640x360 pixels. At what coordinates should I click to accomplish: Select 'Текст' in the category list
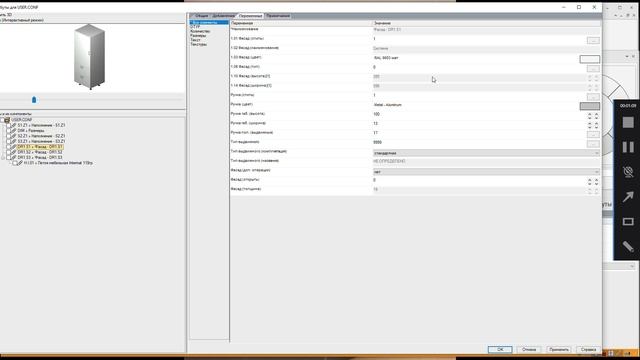(x=196, y=40)
